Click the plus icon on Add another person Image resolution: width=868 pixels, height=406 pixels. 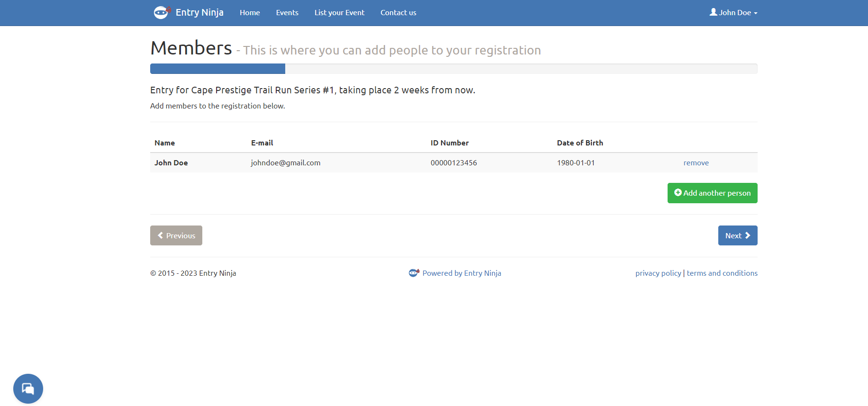pyautogui.click(x=678, y=193)
